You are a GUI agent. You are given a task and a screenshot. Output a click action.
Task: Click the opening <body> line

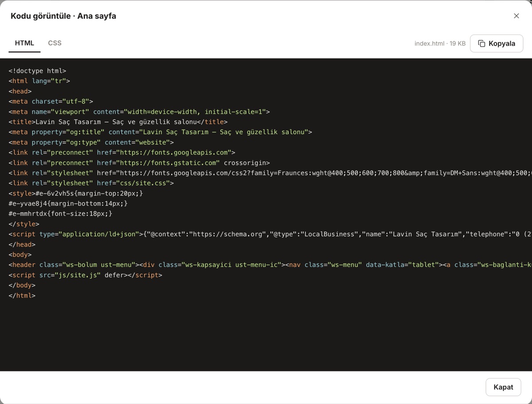click(20, 255)
